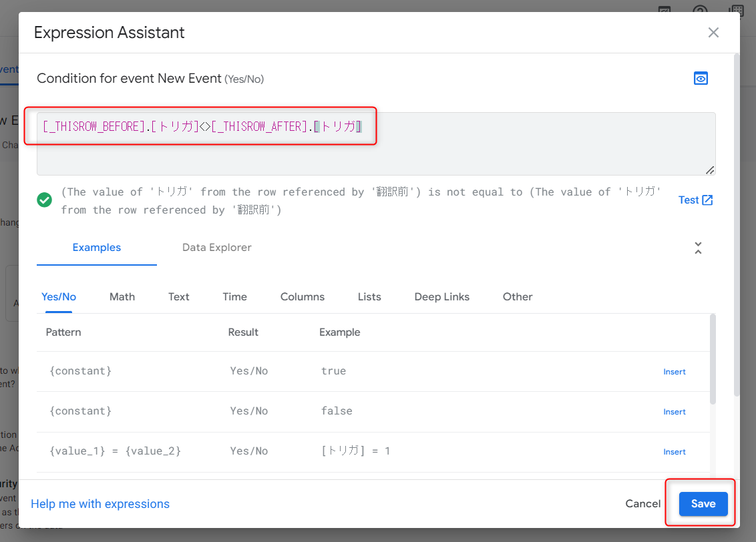Activate the Deep Links pattern category

coord(441,296)
